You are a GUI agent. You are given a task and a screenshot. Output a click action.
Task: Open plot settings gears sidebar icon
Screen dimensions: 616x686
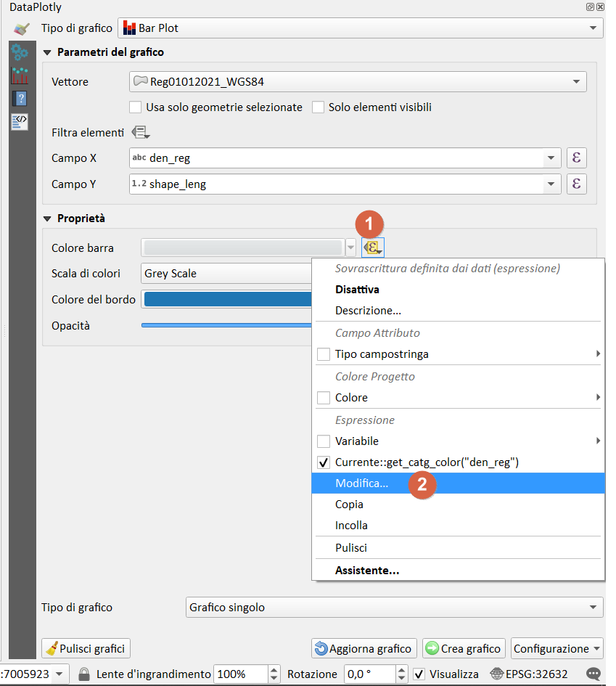coord(20,53)
